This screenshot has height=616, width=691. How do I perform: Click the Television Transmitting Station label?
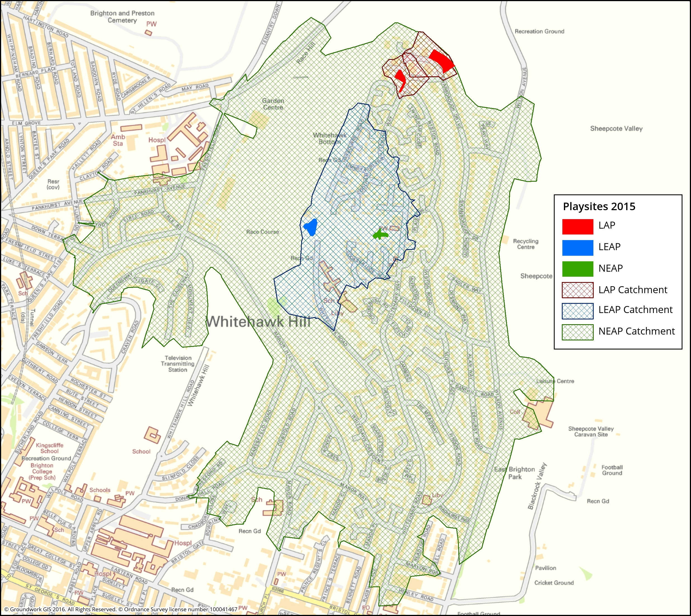pos(178,364)
